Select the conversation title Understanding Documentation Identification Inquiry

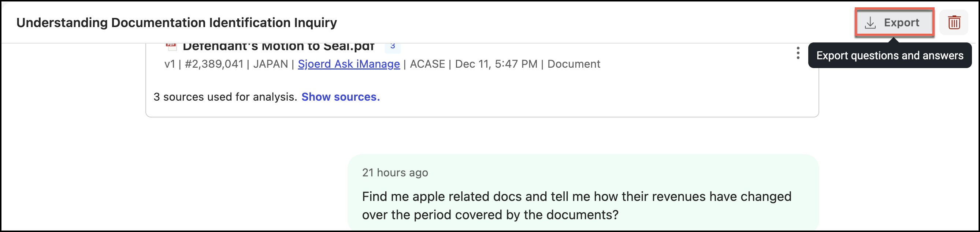176,22
